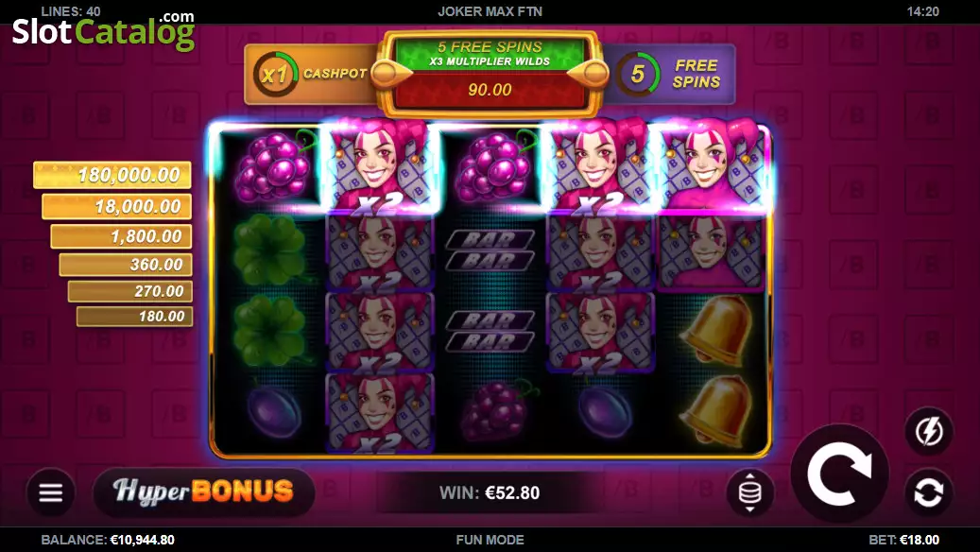Click the highlighted joker wild on fifth reel

click(712, 167)
